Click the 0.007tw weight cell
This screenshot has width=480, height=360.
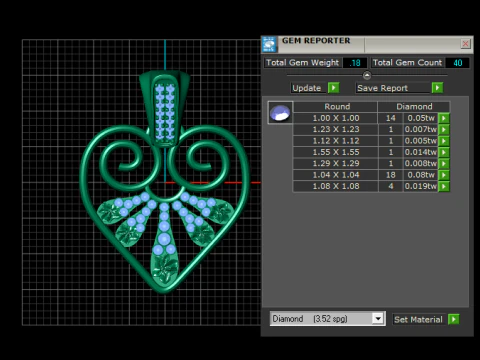[x=421, y=129]
